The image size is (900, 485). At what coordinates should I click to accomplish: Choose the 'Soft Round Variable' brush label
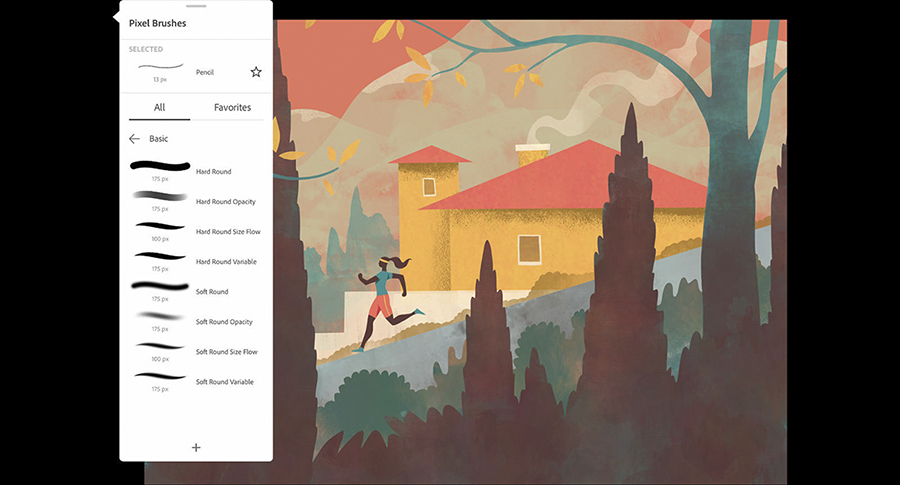click(224, 382)
